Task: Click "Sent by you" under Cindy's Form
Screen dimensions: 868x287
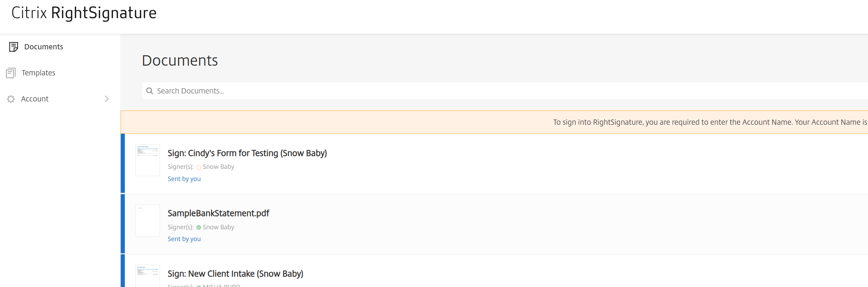Action: coord(184,179)
